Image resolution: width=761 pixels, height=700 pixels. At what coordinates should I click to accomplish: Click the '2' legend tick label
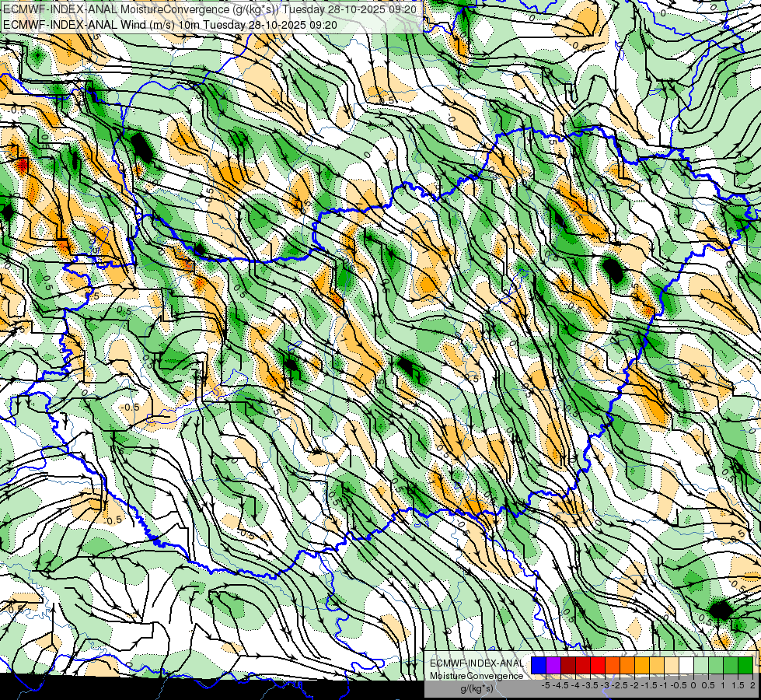point(752,685)
